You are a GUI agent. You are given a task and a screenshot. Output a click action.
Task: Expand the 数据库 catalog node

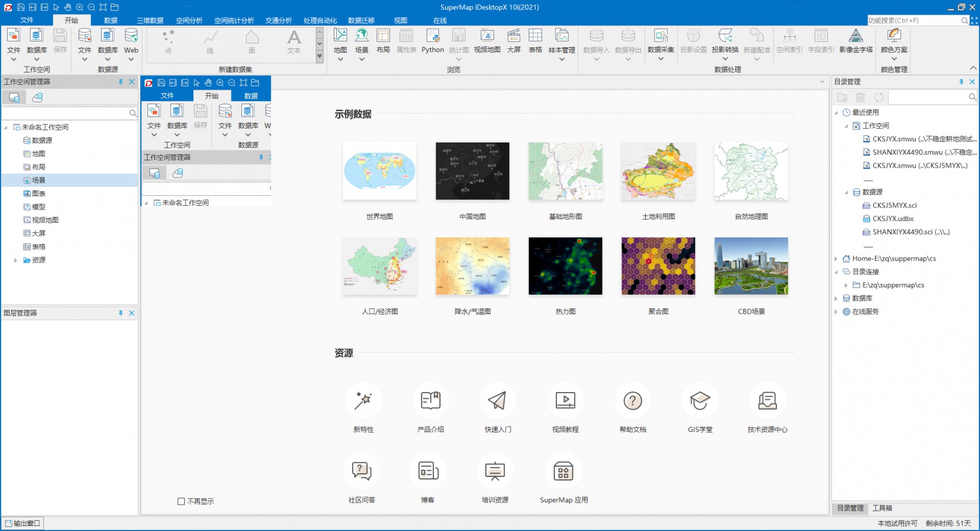coord(837,298)
